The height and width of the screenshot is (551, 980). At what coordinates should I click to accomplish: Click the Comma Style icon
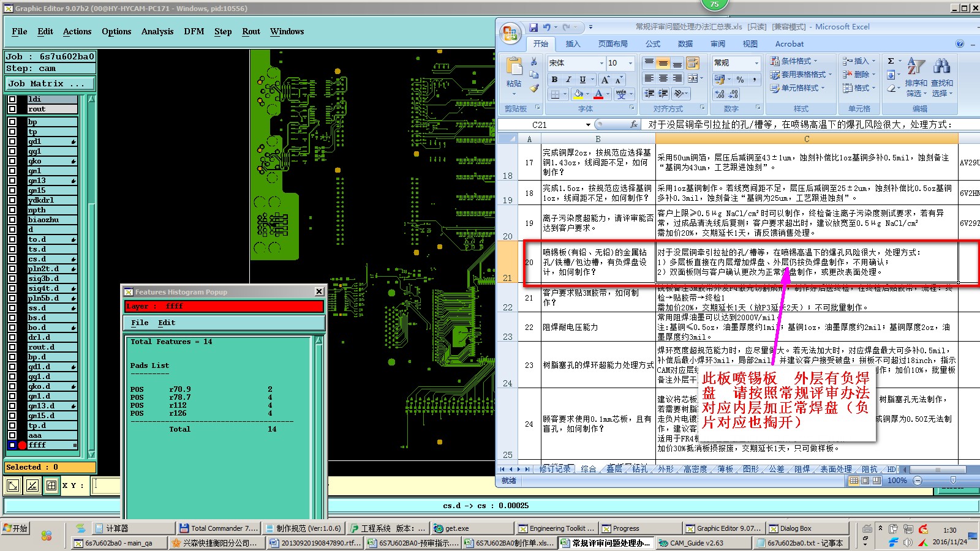pyautogui.click(x=754, y=80)
